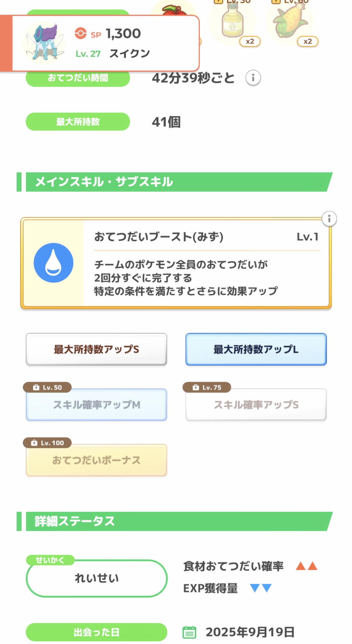Image resolution: width=352 pixels, height=644 pixels.
Task: Tap the red apple ingredient icon
Action: [x=174, y=10]
